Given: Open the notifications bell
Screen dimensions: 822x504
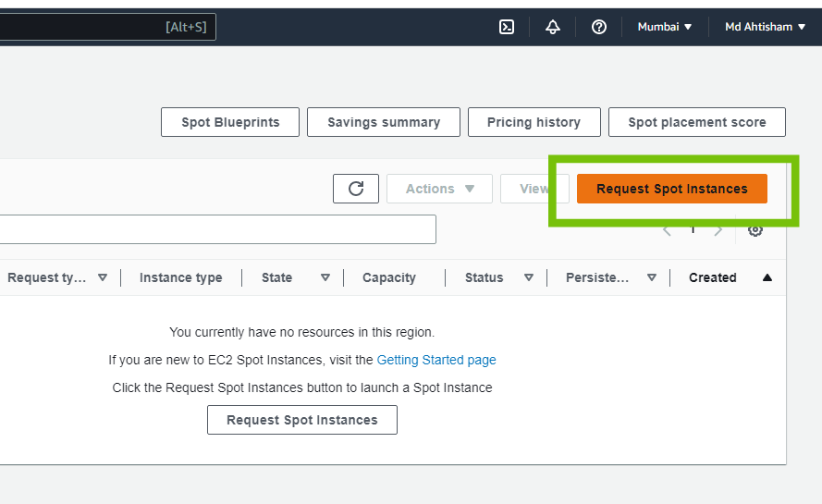Looking at the screenshot, I should coord(553,27).
